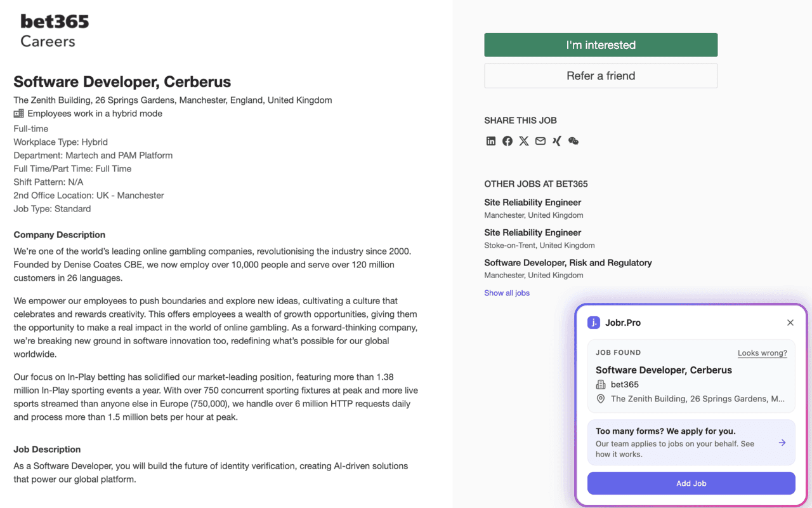The height and width of the screenshot is (508, 812).
Task: Click 'Software Developer, Cerberus' in Jobr.Pro card
Action: 664,370
